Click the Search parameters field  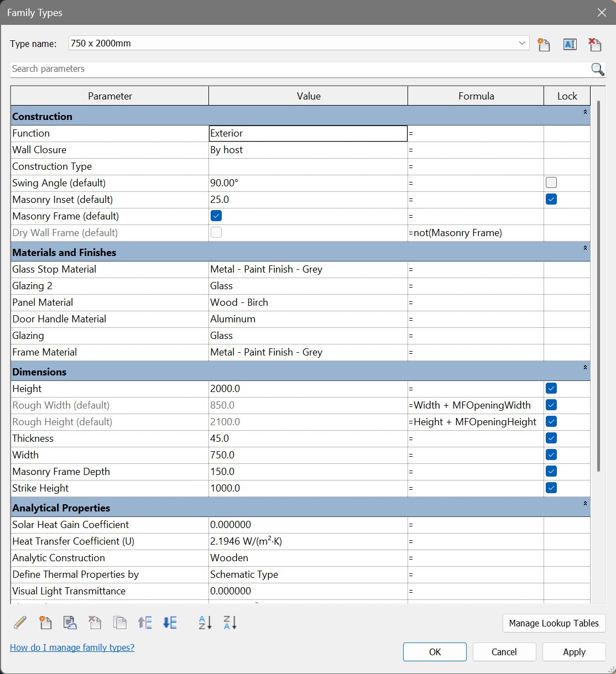click(300, 69)
